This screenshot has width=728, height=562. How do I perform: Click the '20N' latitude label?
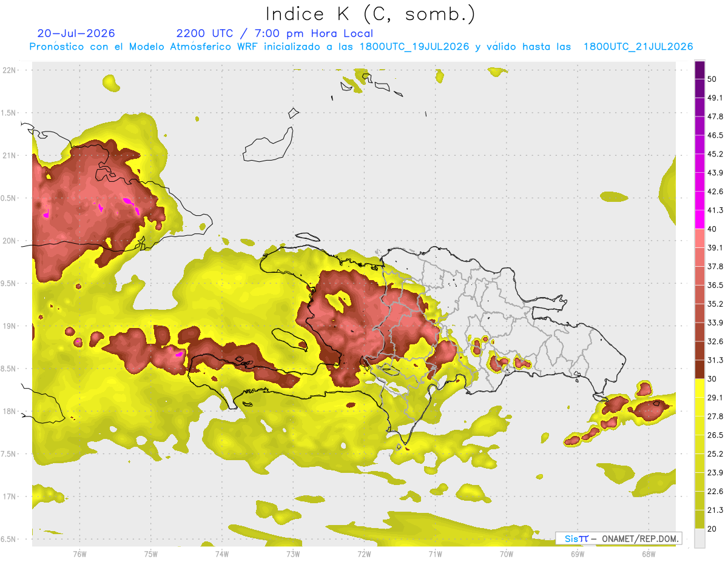pos(10,241)
